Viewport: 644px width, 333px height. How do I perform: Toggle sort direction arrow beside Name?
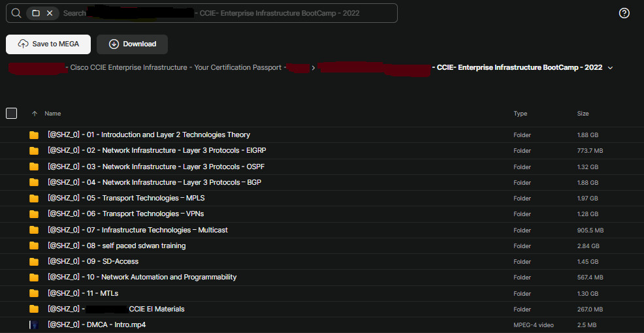pyautogui.click(x=35, y=114)
